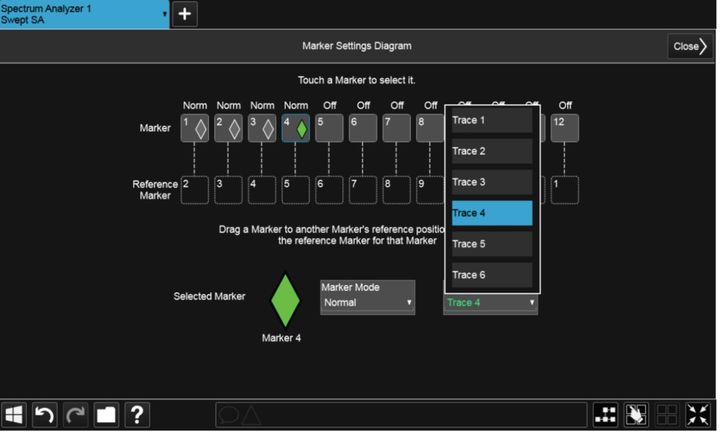Image resolution: width=720 pixels, height=432 pixels.
Task: Click reference marker slot labeled 9
Action: 430,190
